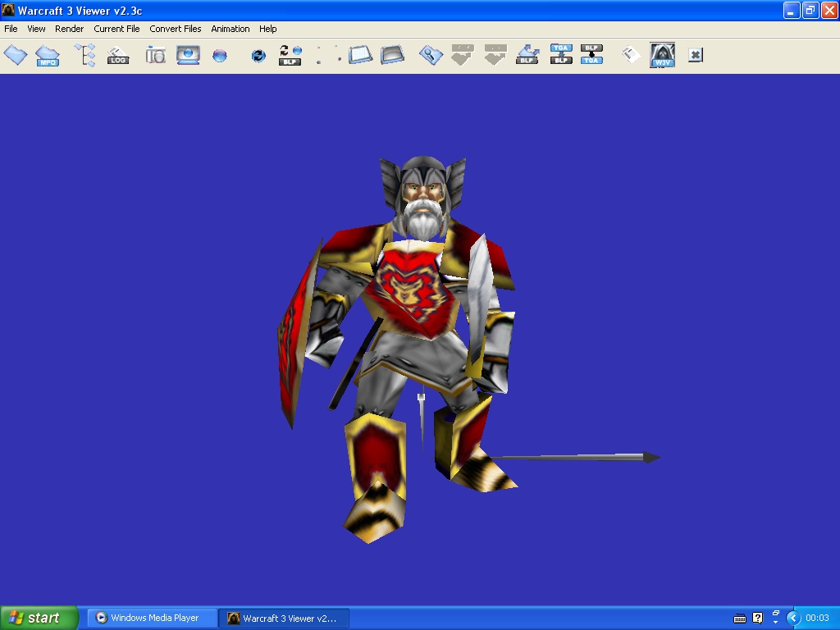Click the light wireframe plane icon
Image resolution: width=840 pixels, height=630 pixels.
[x=360, y=55]
